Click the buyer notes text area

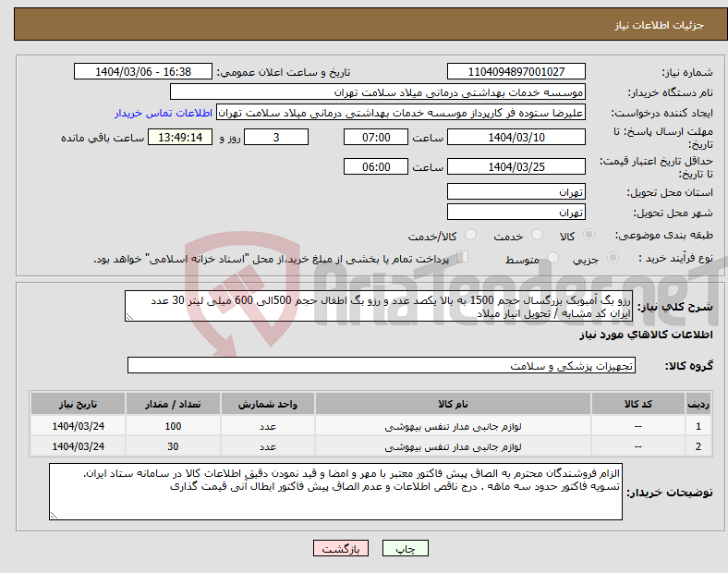click(335, 492)
